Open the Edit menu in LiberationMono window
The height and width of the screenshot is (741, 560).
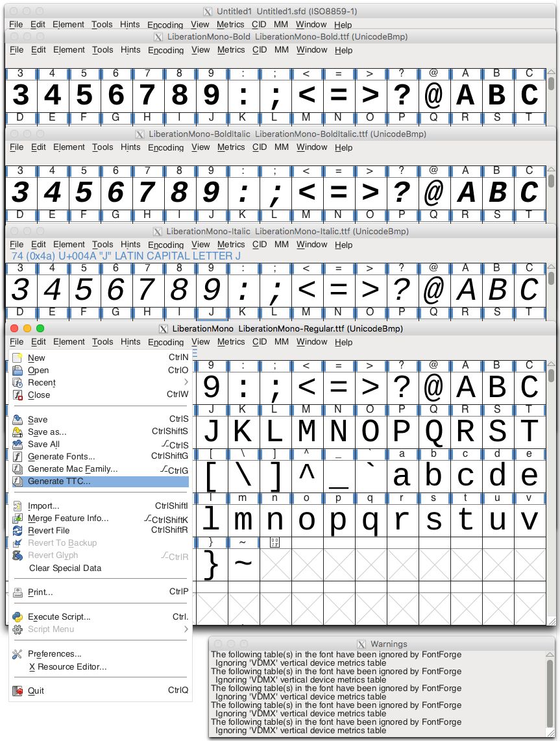tap(38, 342)
